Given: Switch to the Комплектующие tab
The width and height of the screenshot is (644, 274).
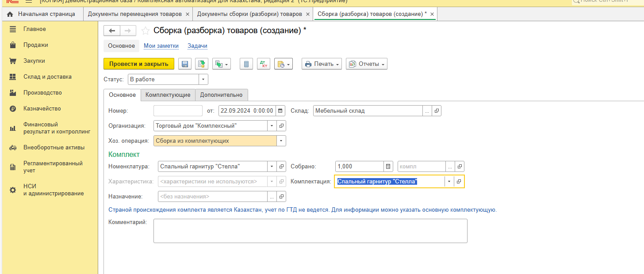Looking at the screenshot, I should point(168,95).
